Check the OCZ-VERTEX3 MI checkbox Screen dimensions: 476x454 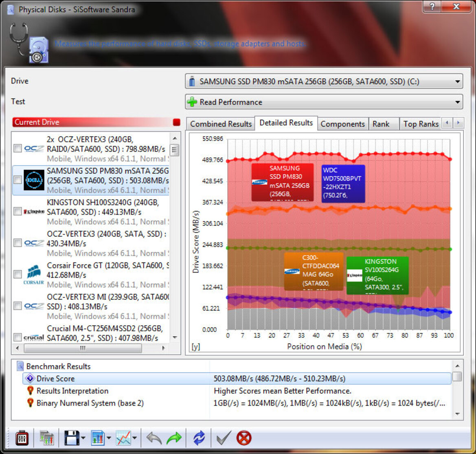18,306
